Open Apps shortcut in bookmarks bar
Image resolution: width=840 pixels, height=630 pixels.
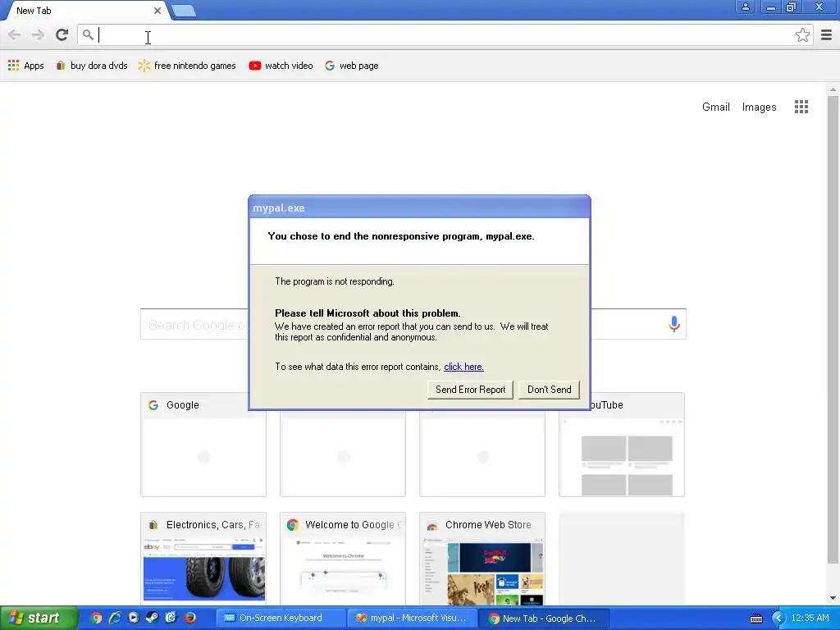(25, 66)
